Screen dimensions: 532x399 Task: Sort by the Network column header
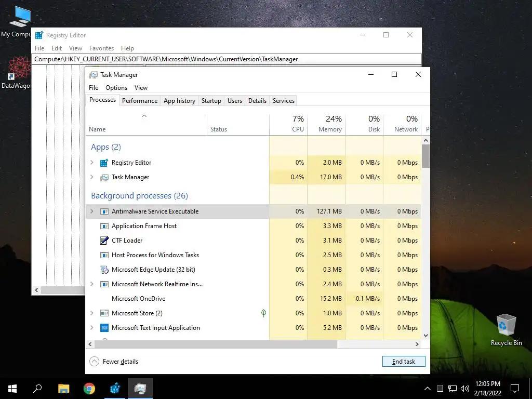(403, 124)
